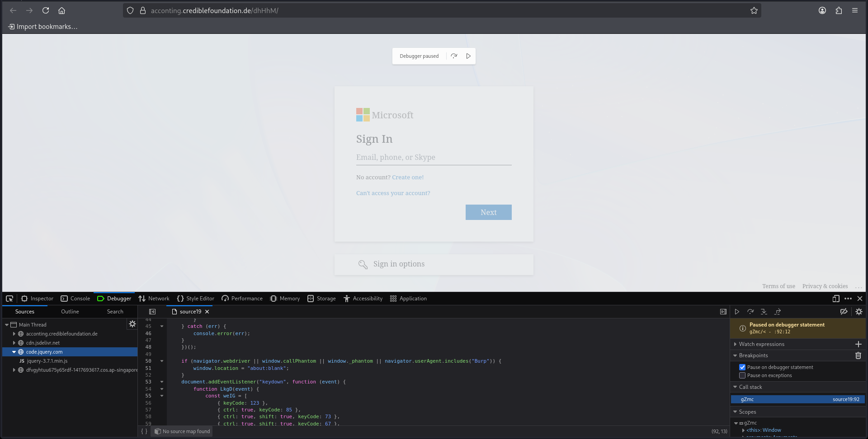
Task: Activate the element picker tool in DevTools
Action: [x=9, y=299]
